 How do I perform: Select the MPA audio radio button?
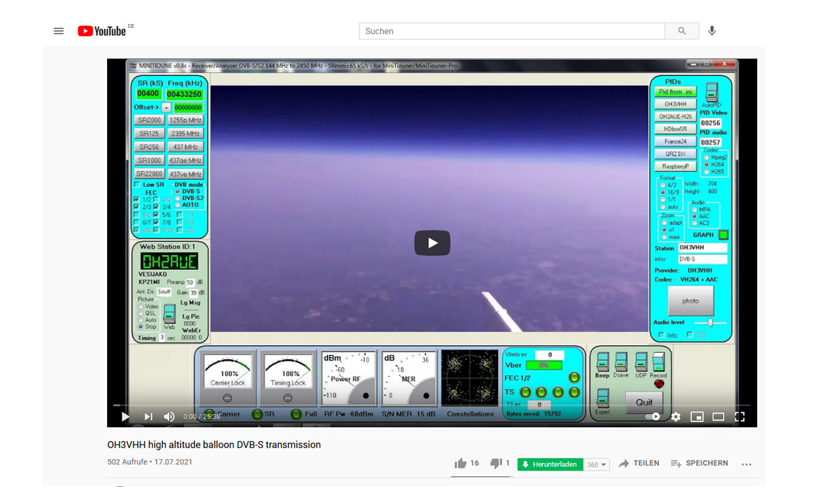[x=694, y=209]
